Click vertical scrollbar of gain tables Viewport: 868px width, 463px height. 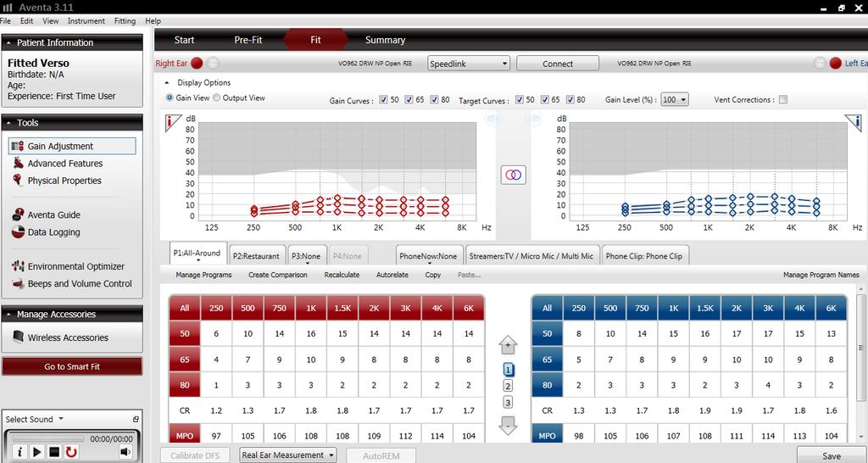coord(861,347)
